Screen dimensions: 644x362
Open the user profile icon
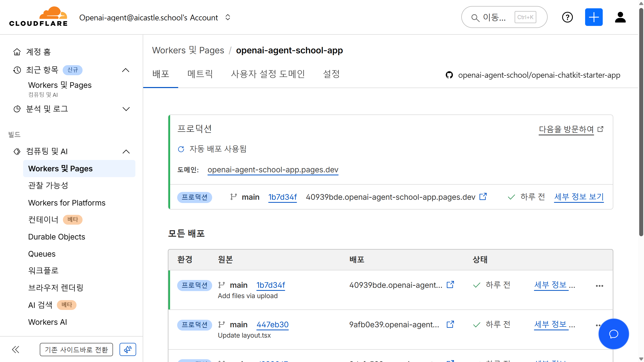tap(620, 17)
